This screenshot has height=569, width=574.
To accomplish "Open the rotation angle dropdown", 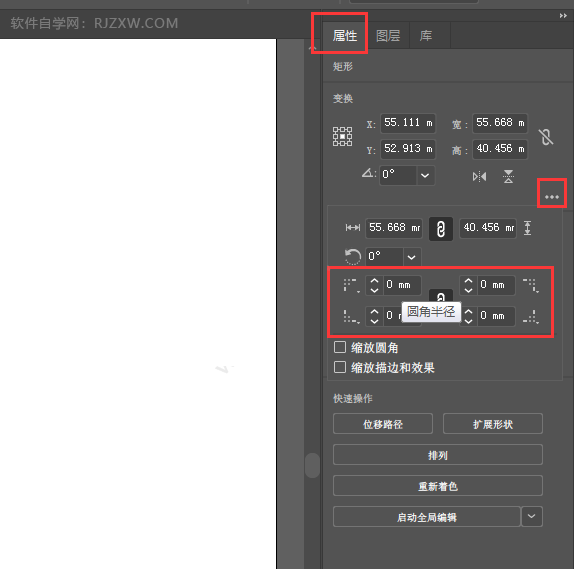I will 425,175.
